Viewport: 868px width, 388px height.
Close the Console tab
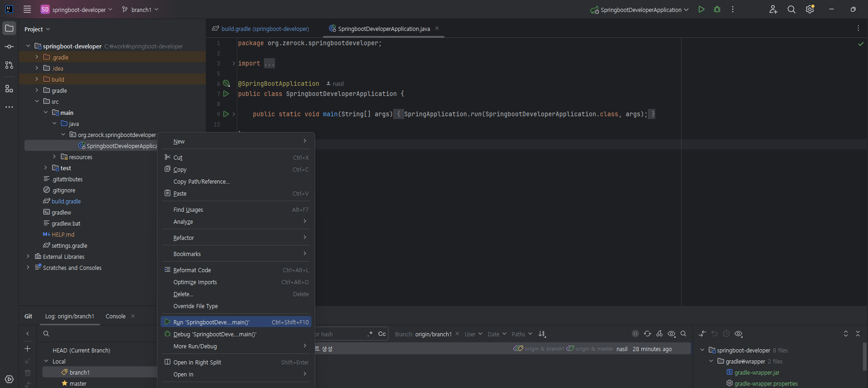click(x=133, y=316)
